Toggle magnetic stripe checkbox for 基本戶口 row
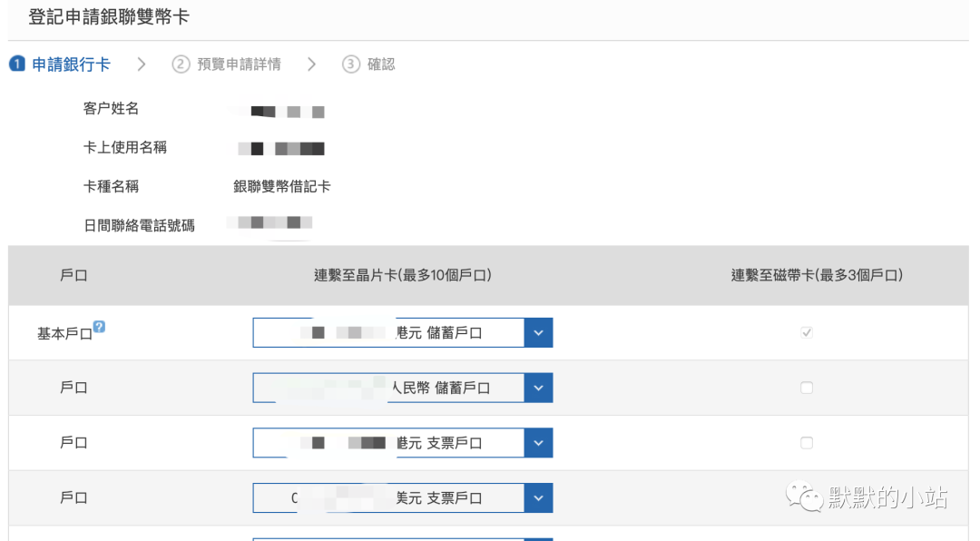The image size is (980, 541). coord(807,332)
